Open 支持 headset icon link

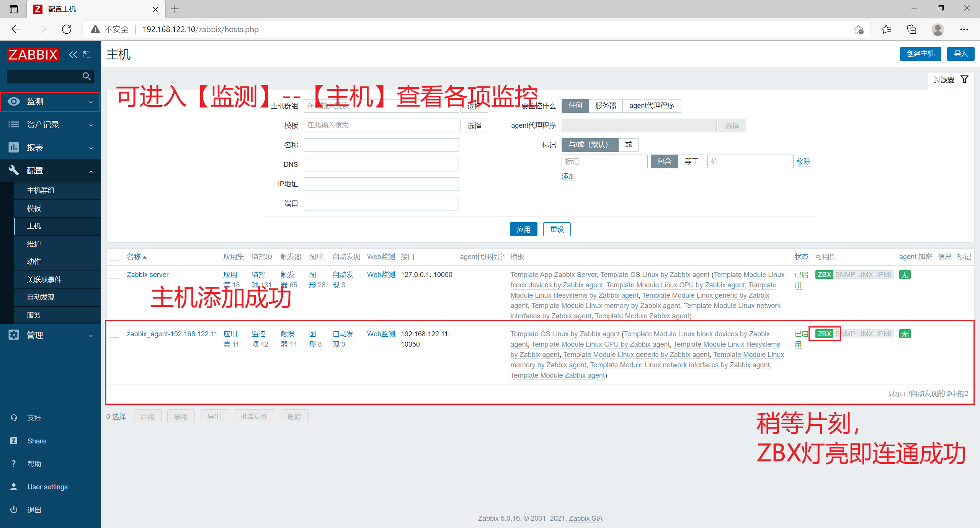coord(14,418)
